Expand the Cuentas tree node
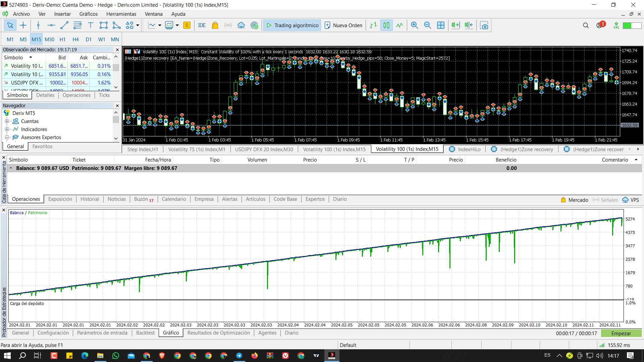 (x=7, y=121)
